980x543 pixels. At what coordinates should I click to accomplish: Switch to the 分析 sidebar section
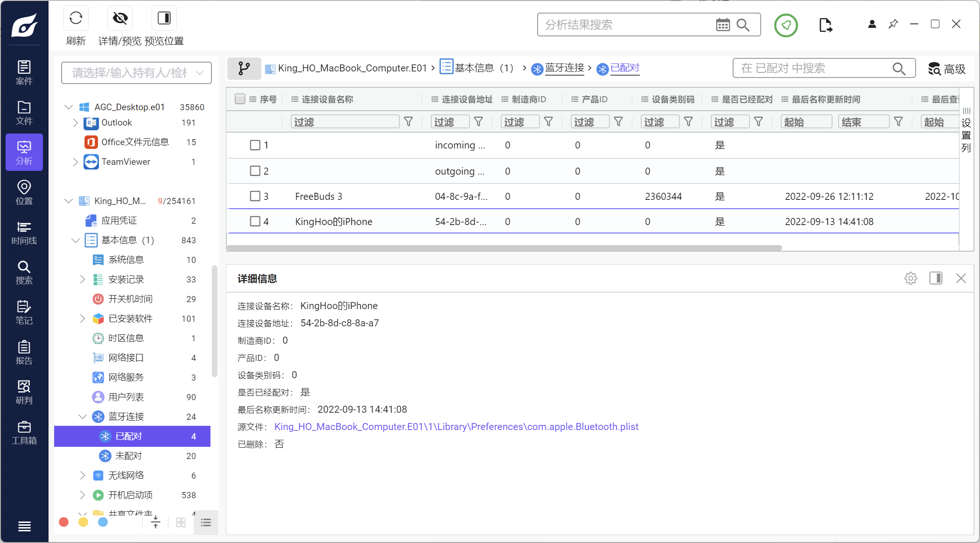(24, 152)
